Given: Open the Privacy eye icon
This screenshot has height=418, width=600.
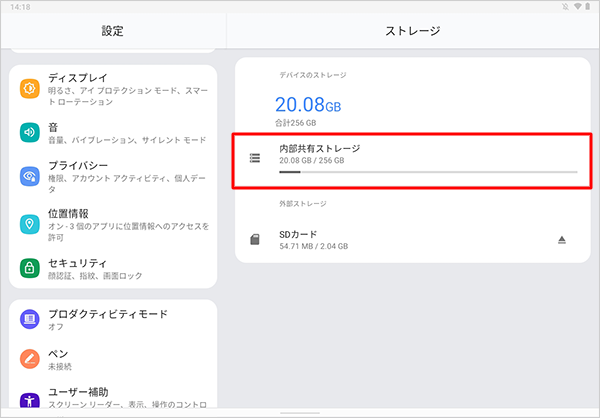Looking at the screenshot, I should point(29,176).
